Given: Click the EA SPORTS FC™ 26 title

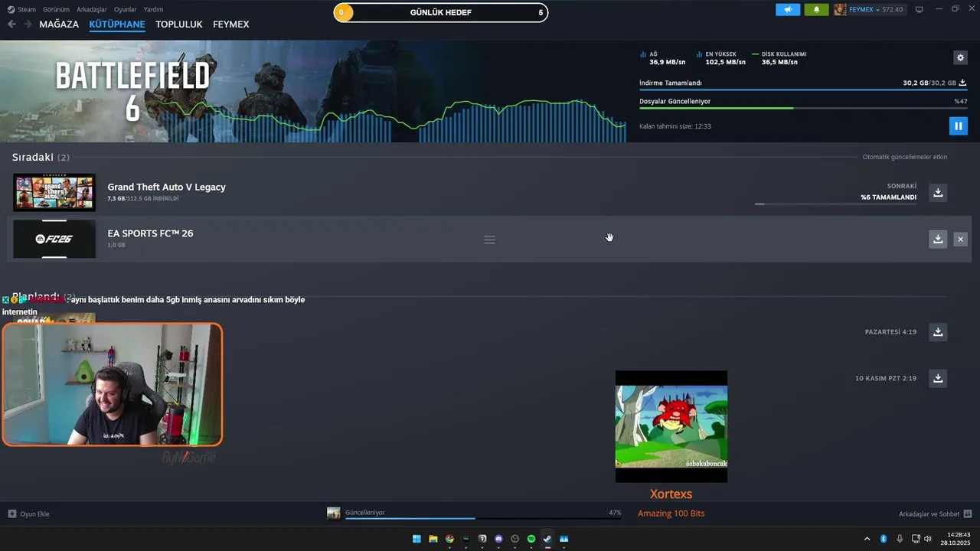Looking at the screenshot, I should pos(150,233).
